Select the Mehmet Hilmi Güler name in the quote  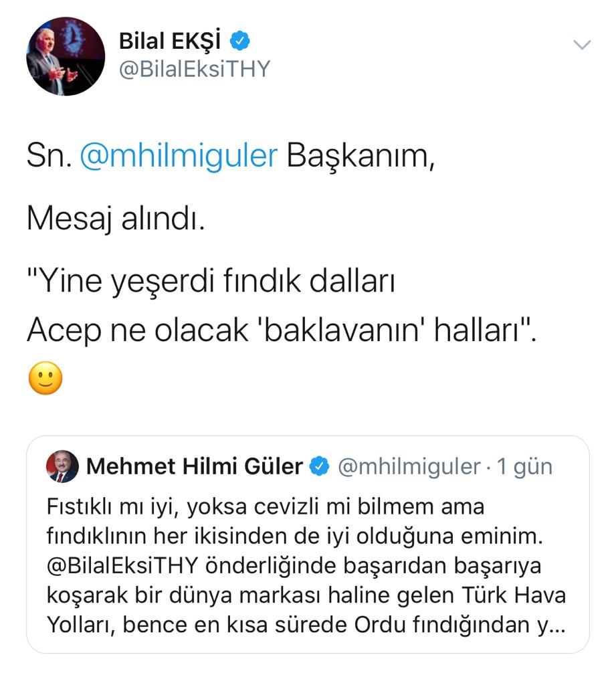click(x=195, y=466)
